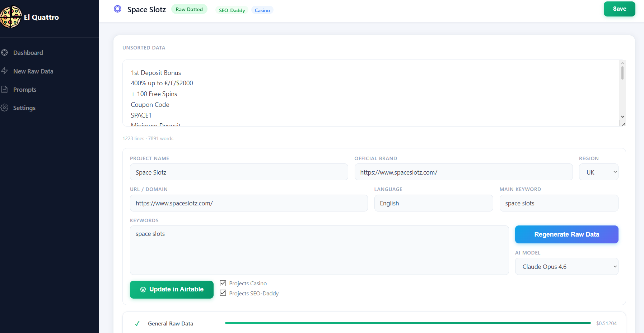Click the Save button
Image resolution: width=644 pixels, height=333 pixels.
point(619,9)
